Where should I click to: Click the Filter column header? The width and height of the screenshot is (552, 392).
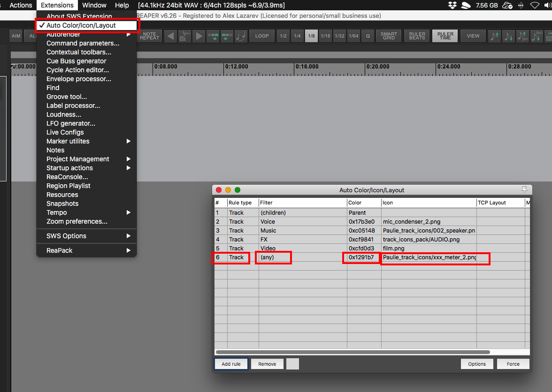click(302, 203)
